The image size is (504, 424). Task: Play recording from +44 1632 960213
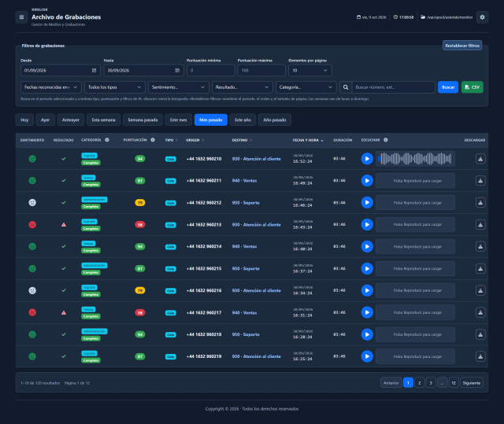(367, 225)
